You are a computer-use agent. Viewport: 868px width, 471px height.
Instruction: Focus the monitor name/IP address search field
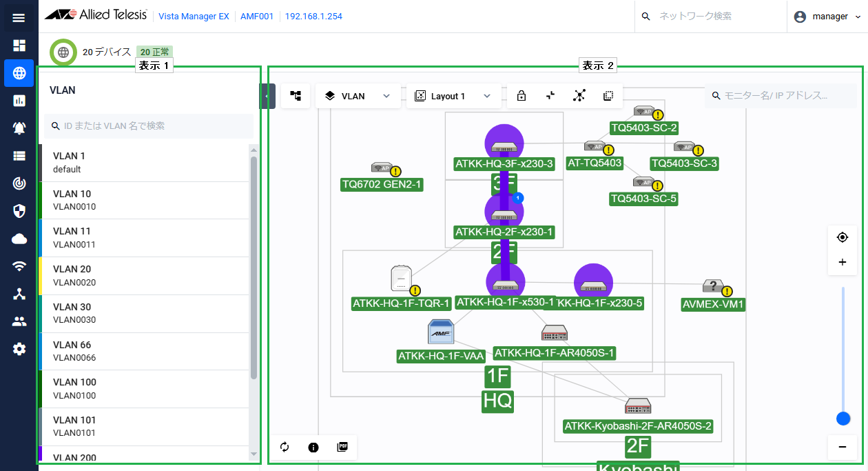[x=781, y=96]
